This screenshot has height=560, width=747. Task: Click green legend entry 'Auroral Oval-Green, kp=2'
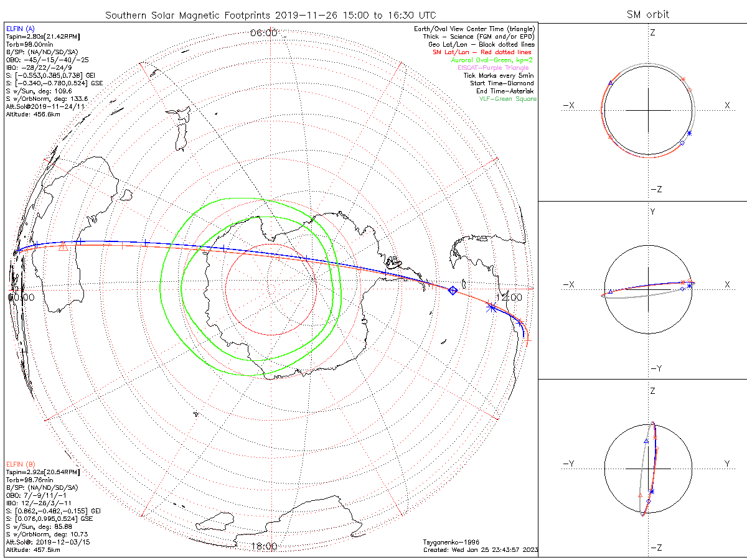[492, 60]
